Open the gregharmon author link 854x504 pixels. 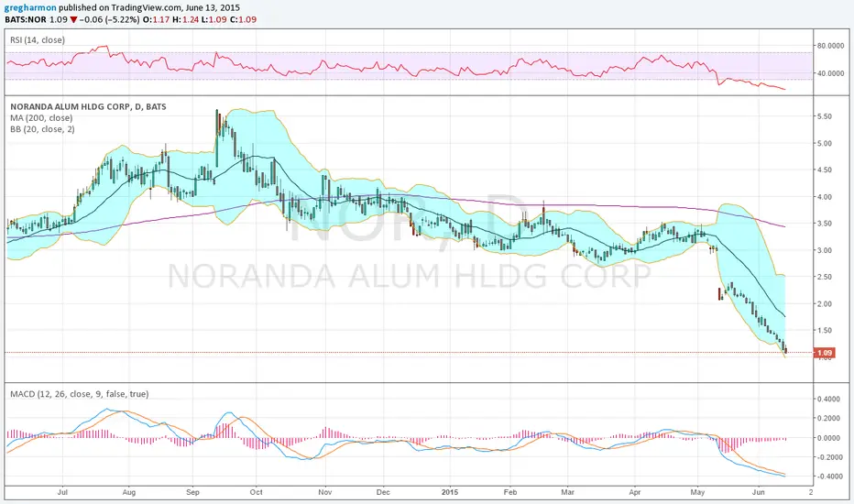coord(30,8)
